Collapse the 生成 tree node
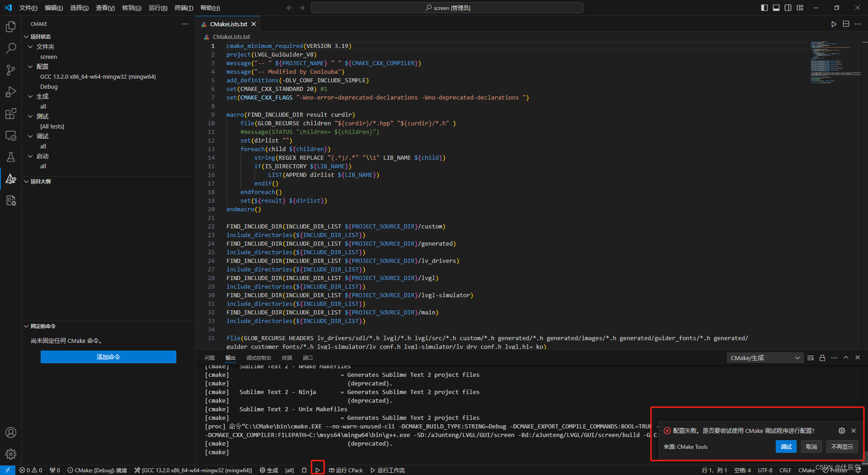The width and height of the screenshot is (868, 475). [30, 96]
